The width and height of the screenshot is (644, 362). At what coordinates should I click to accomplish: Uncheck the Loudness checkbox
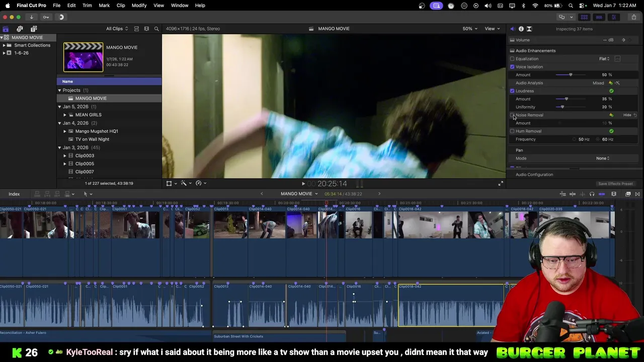point(512,91)
